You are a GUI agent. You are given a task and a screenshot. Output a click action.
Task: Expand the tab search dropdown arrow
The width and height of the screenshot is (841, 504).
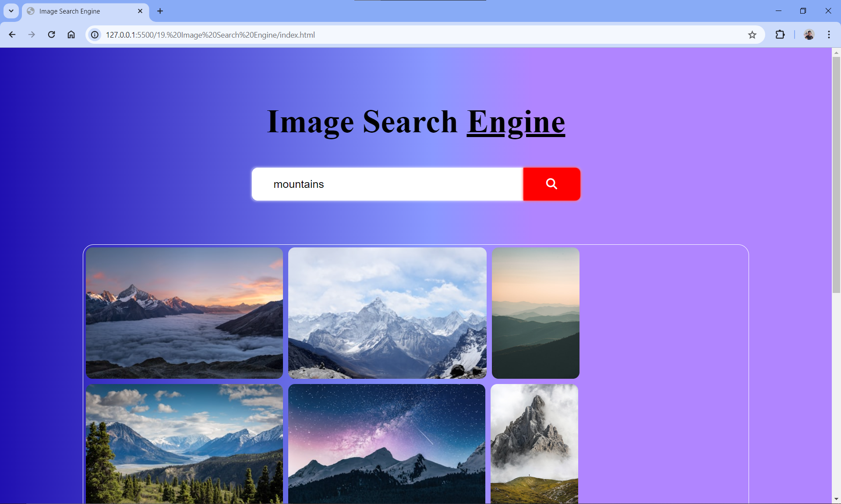pyautogui.click(x=11, y=11)
